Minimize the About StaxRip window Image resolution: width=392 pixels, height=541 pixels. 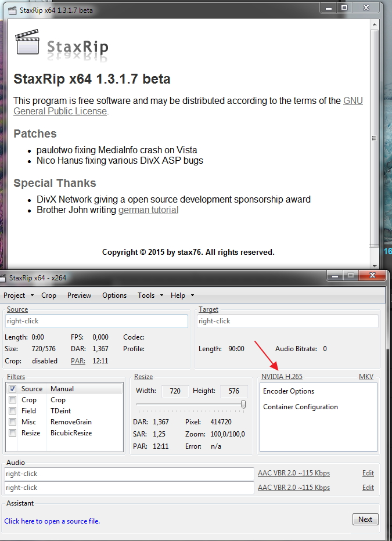329,8
